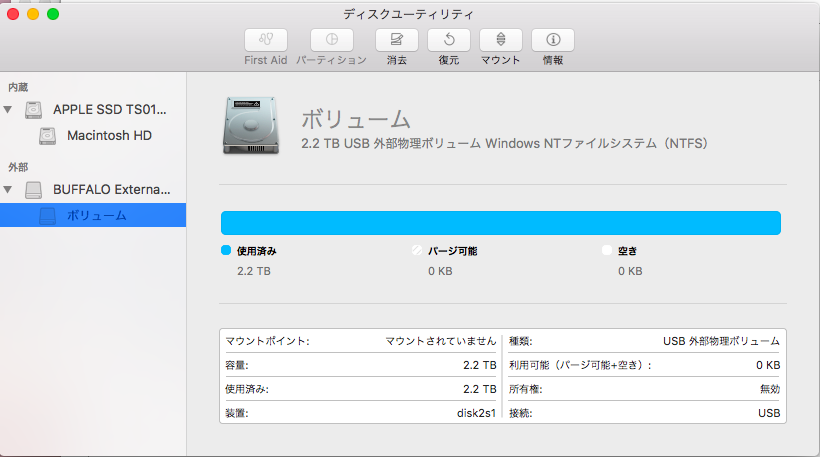
Task: Click the BUFFALO external drive icon
Action: pos(35,189)
